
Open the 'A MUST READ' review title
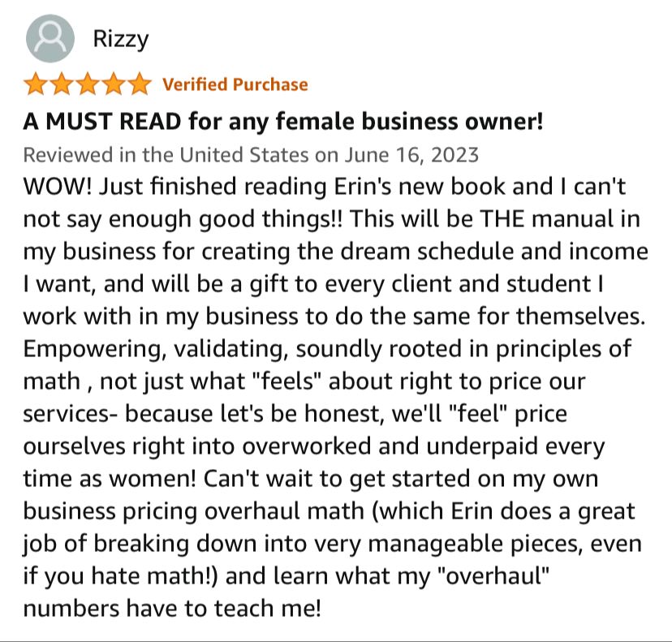283,121
